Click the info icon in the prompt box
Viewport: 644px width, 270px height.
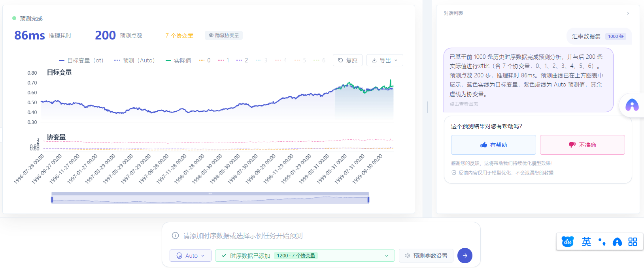(x=175, y=236)
